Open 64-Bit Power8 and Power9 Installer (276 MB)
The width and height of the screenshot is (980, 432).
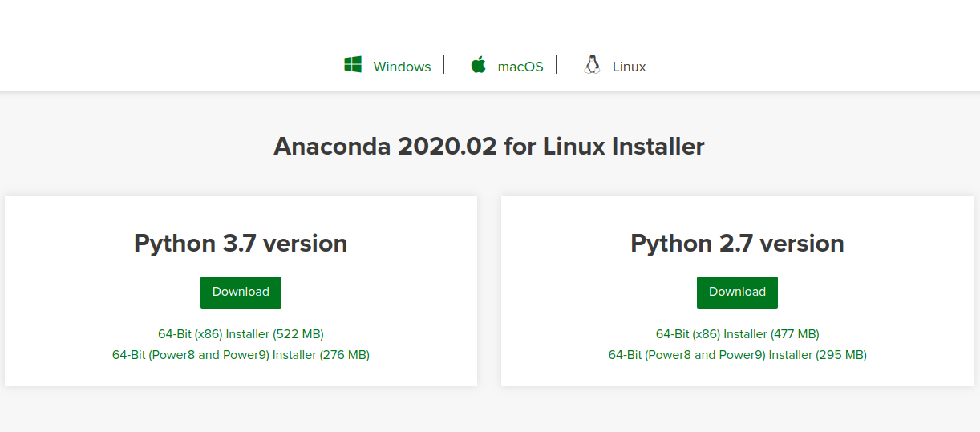(x=241, y=354)
